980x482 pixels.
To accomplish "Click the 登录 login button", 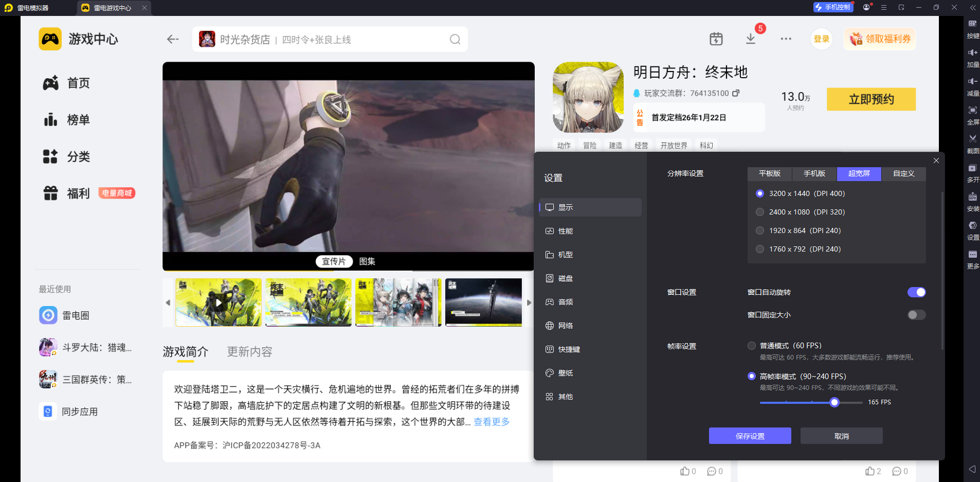I will point(822,39).
